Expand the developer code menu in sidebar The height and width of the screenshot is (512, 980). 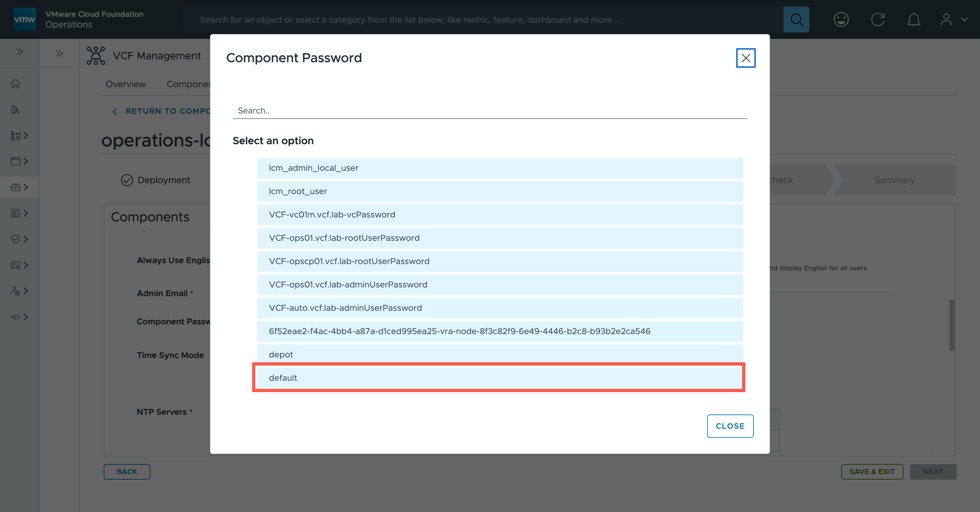point(19,317)
